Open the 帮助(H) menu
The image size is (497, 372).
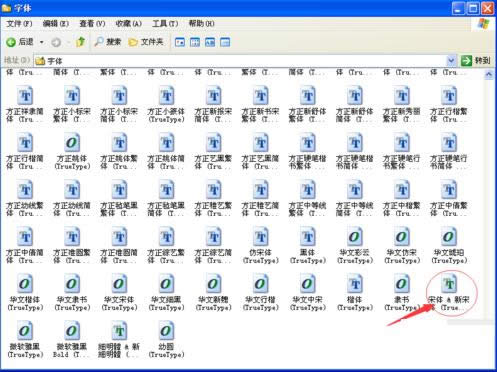(201, 24)
